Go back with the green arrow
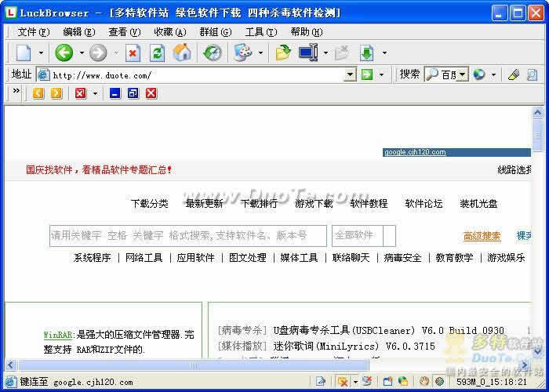 click(x=64, y=53)
